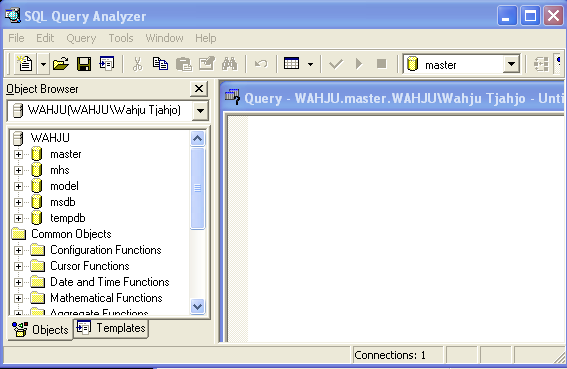This screenshot has width=567, height=369.
Task: Click the Execute Mode grid icon
Action: 291,63
